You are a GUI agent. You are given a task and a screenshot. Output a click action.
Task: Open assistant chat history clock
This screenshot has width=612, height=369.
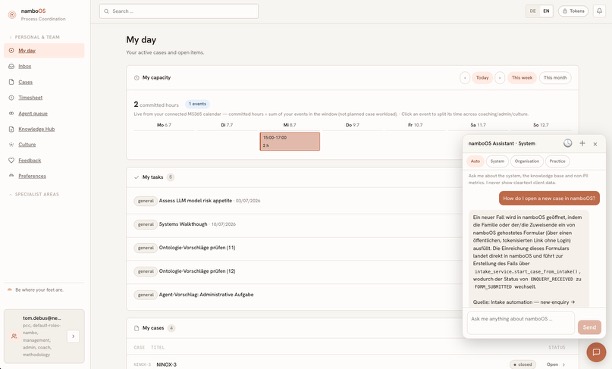click(568, 143)
